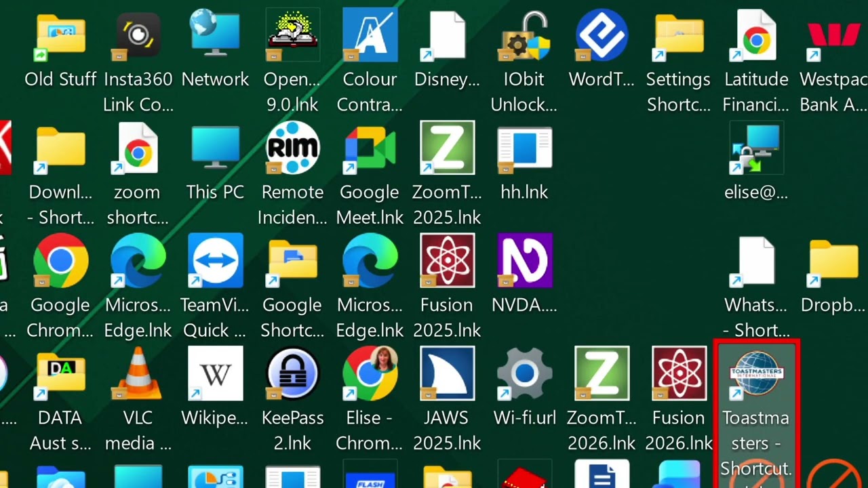This screenshot has width=868, height=488.
Task: Select the This PC icon
Action: coord(216,148)
